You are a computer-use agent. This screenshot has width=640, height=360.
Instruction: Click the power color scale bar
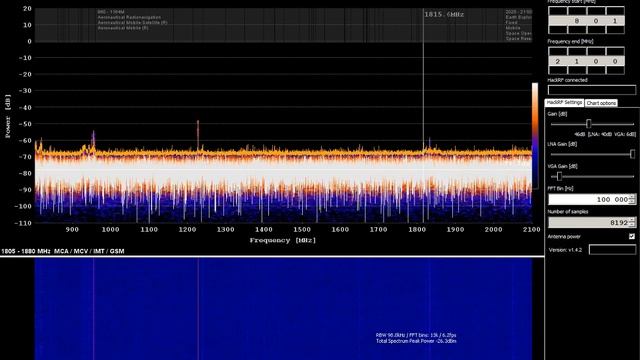(535, 135)
